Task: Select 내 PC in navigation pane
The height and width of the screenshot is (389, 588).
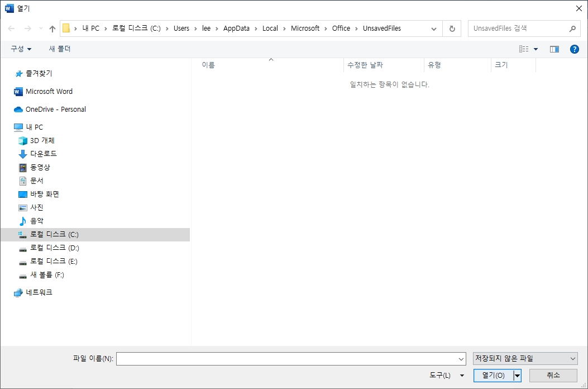Action: [x=28, y=127]
